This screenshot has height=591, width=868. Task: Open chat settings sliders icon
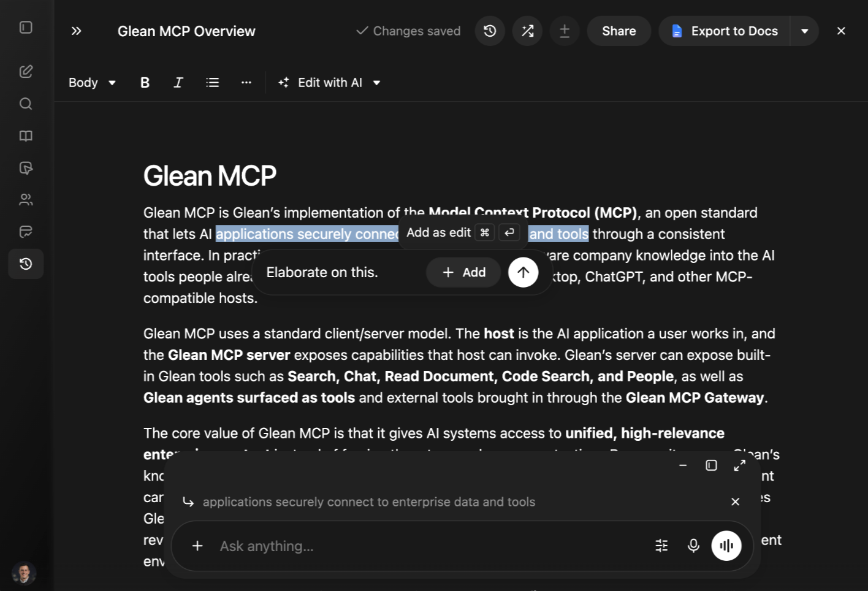point(661,546)
